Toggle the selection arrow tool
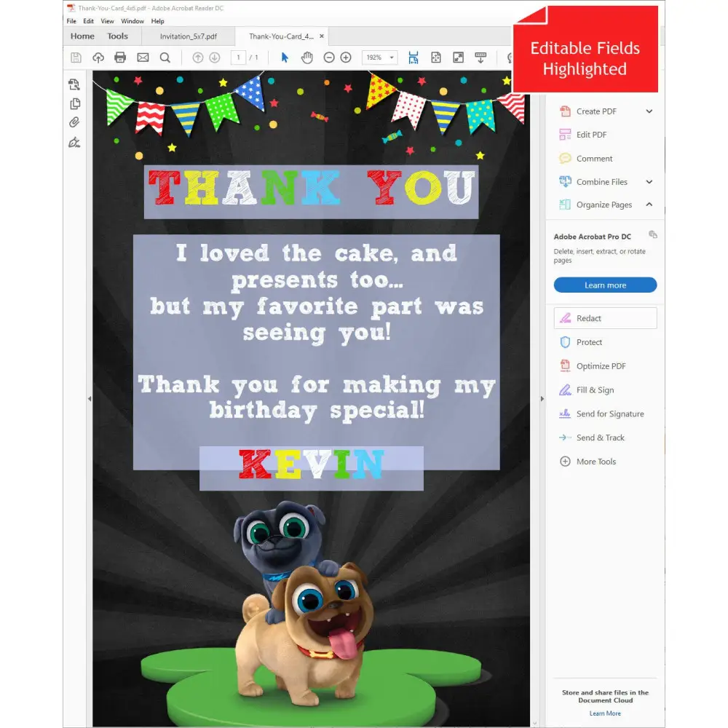 pyautogui.click(x=285, y=57)
